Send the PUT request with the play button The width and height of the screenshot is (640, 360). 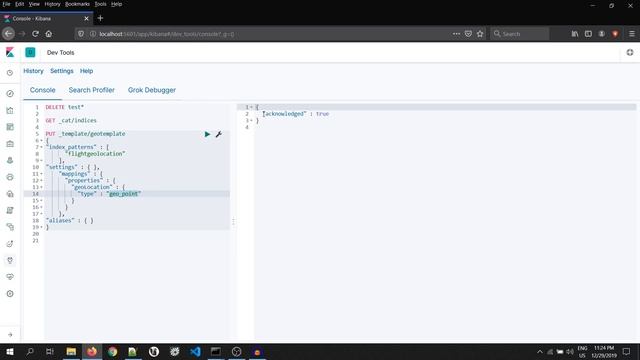(207, 134)
